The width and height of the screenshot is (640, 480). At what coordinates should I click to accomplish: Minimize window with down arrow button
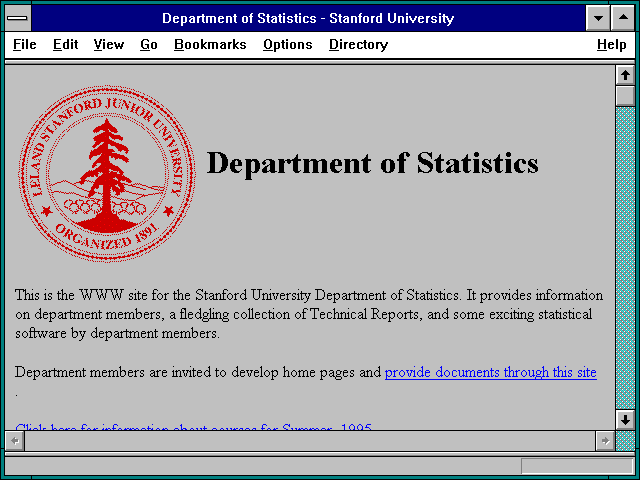(x=598, y=18)
